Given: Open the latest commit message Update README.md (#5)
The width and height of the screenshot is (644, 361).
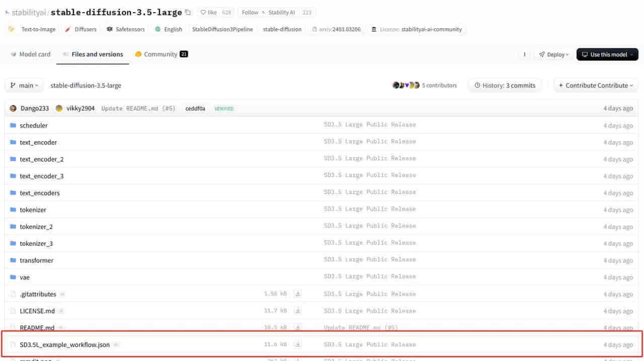Looking at the screenshot, I should click(x=138, y=108).
